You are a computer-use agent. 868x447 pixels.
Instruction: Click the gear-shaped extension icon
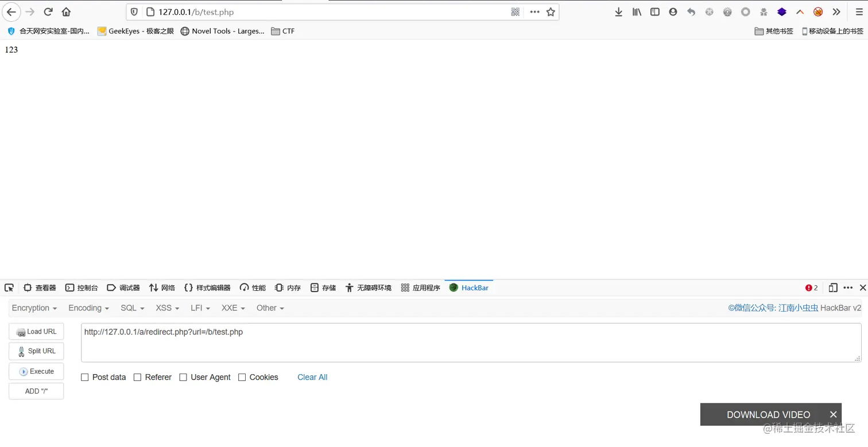(727, 11)
